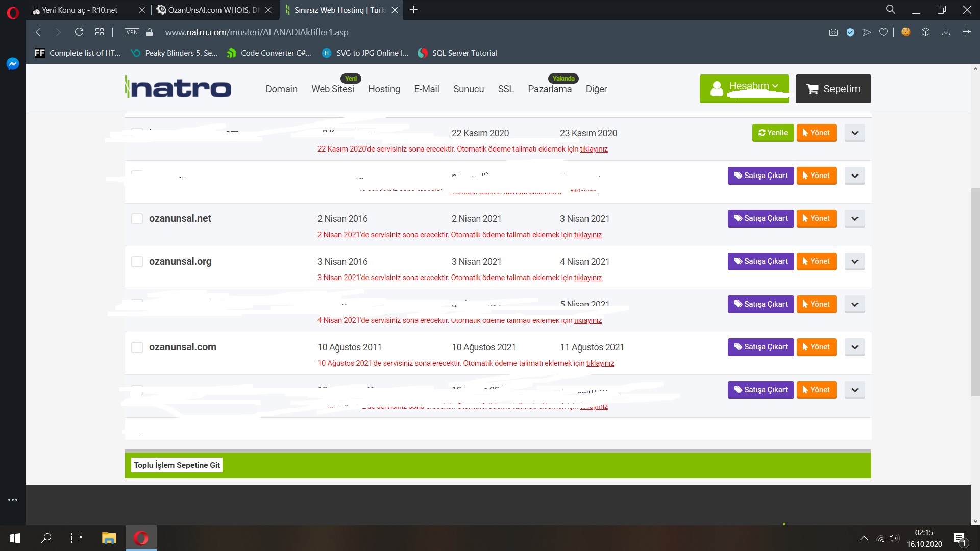
Task: Open the Pazarlama menu
Action: coord(550,89)
